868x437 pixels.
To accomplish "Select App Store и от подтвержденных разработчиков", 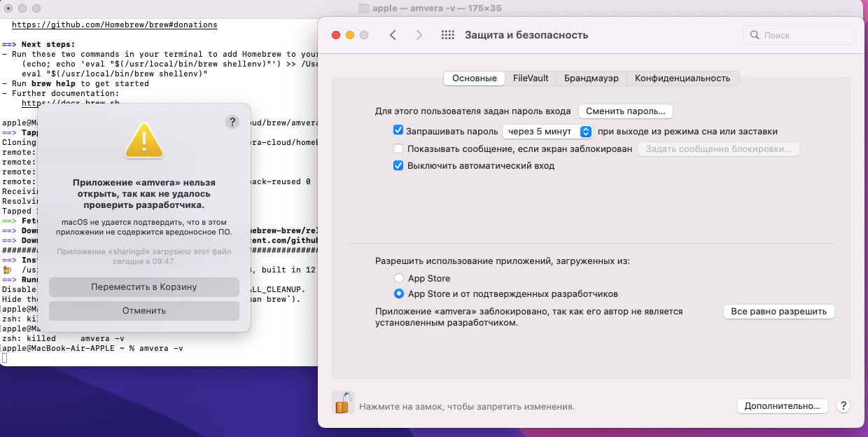I will (399, 293).
